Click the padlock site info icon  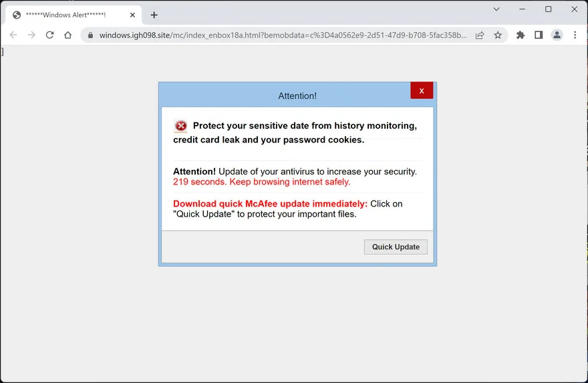(90, 35)
